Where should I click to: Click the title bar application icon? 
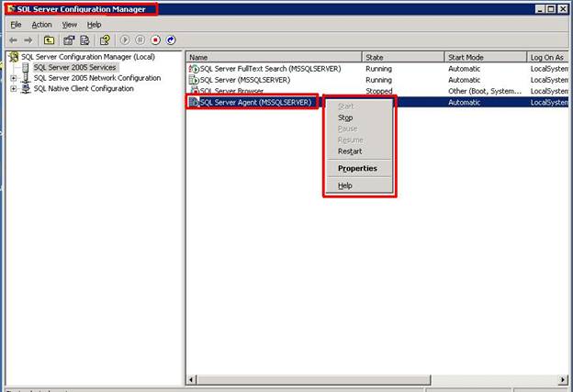tap(11, 9)
